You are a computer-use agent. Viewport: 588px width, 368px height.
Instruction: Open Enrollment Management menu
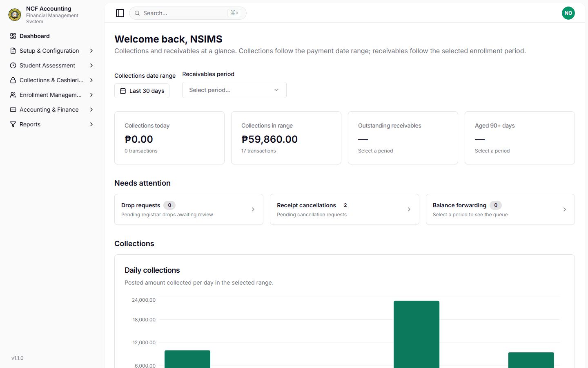tap(52, 95)
